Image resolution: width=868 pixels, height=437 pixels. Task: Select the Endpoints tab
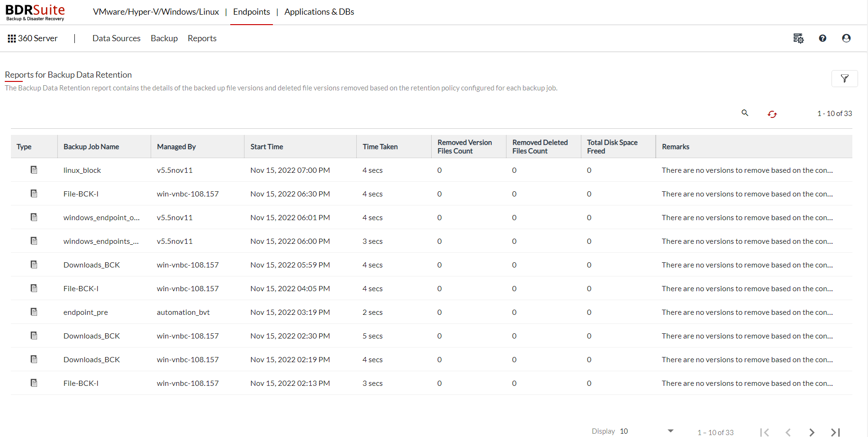252,12
